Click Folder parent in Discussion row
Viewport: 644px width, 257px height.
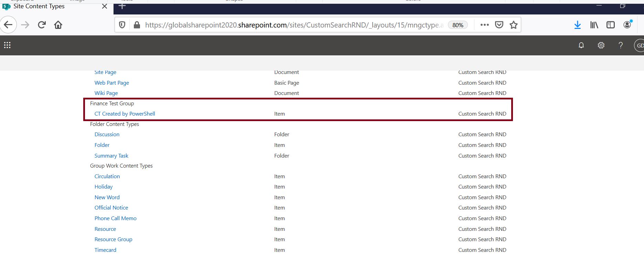(x=281, y=134)
